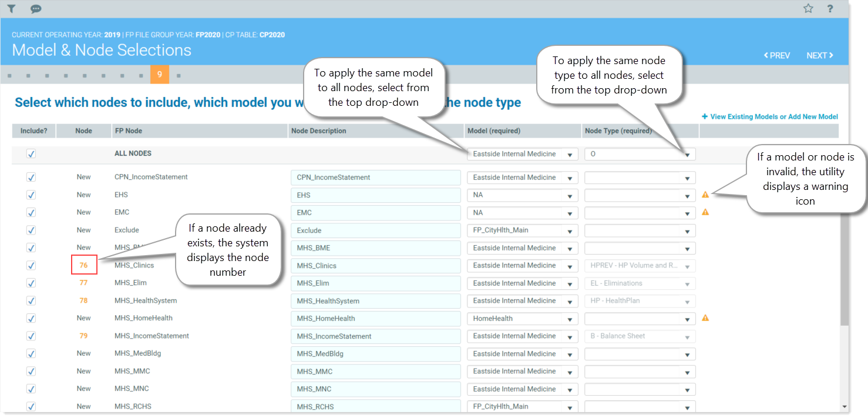Click the MHS_Clinics node description field
This screenshot has width=868, height=418.
click(375, 266)
